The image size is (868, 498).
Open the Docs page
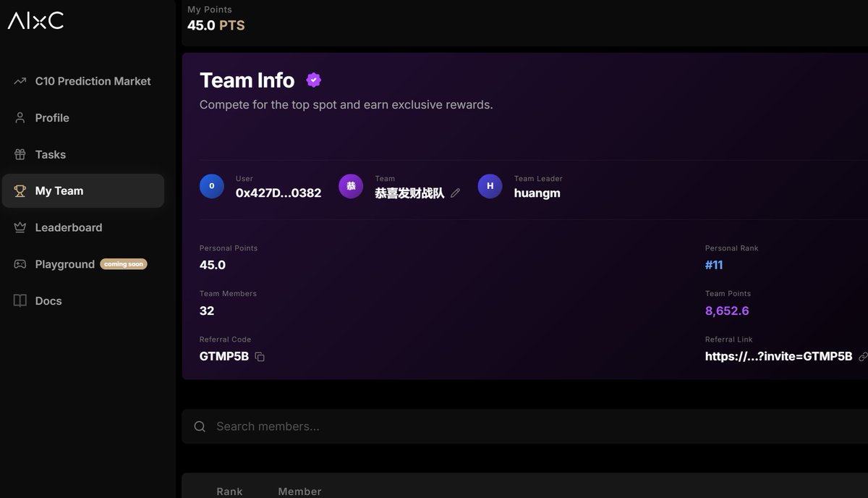point(48,301)
